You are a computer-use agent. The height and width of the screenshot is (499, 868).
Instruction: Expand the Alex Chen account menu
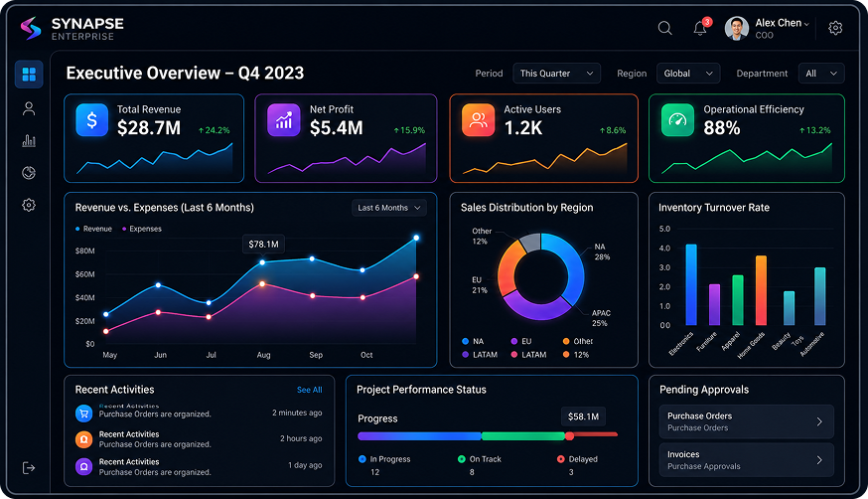(x=806, y=24)
